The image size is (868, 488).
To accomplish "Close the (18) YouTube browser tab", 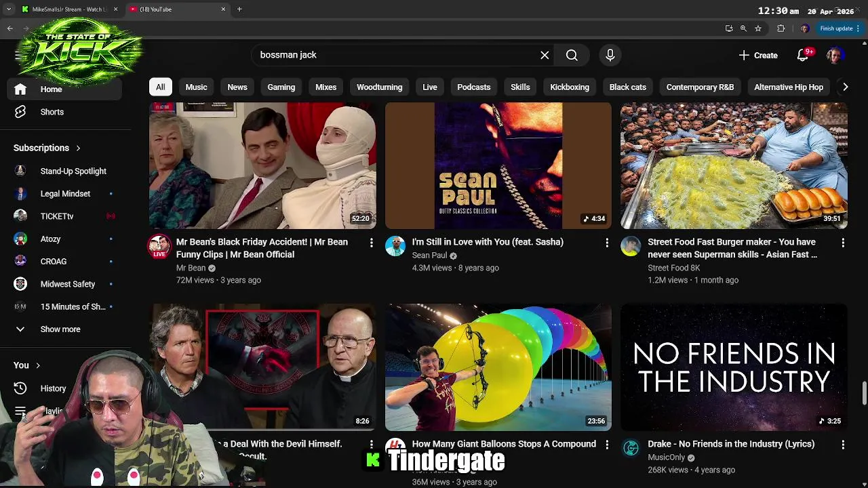I will pos(223,9).
